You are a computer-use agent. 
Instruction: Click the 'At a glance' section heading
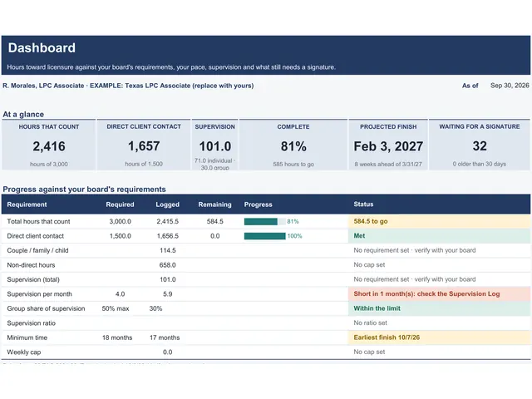click(23, 115)
